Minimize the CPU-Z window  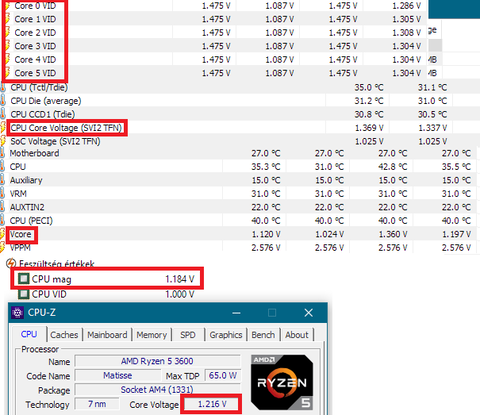coord(236,313)
